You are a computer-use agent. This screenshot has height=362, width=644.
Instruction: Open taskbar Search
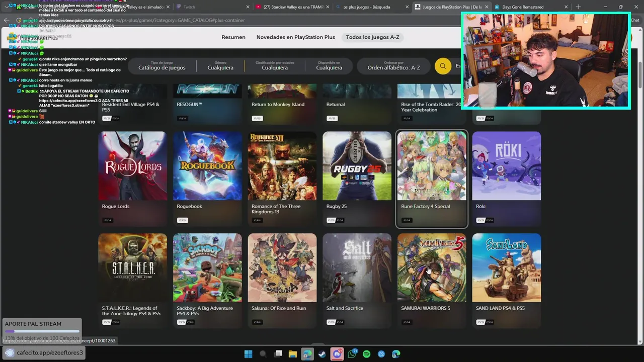[263, 354]
